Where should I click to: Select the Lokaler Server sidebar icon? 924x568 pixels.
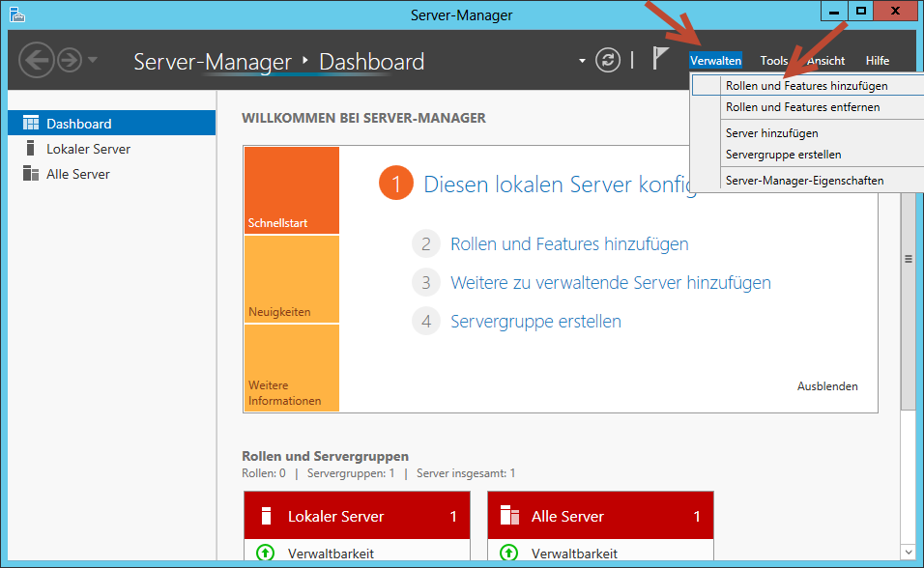coord(31,149)
